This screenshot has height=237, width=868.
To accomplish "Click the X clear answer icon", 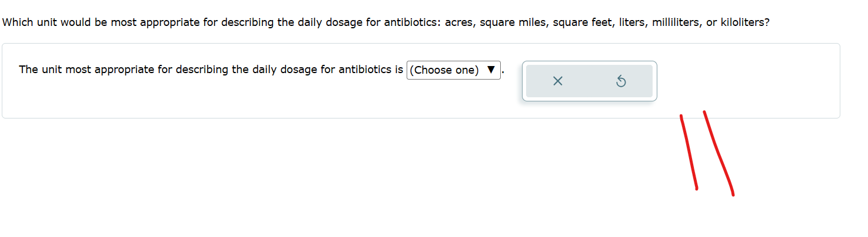I will (558, 81).
